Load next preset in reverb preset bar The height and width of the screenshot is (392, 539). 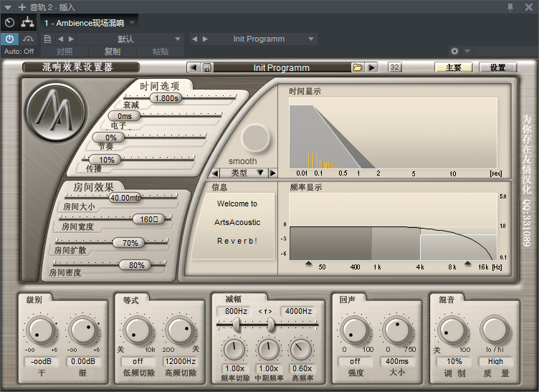pos(371,67)
